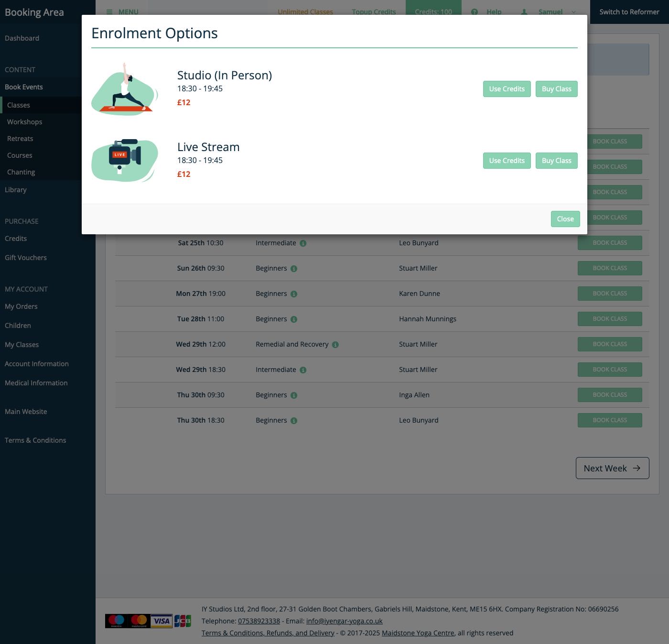Click info icon for Mon 27th Beginners

pos(294,294)
